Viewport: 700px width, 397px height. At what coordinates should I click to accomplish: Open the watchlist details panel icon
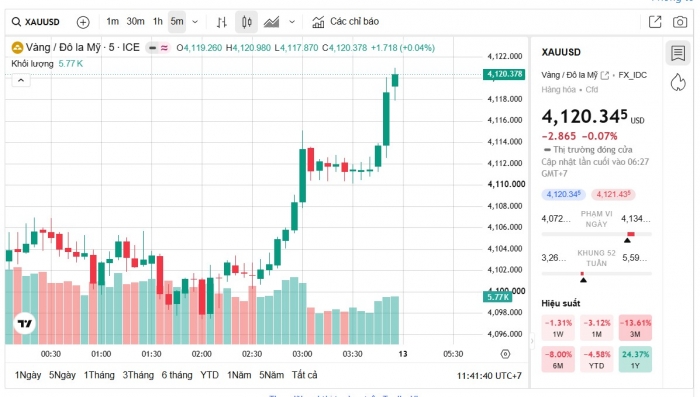click(x=678, y=53)
